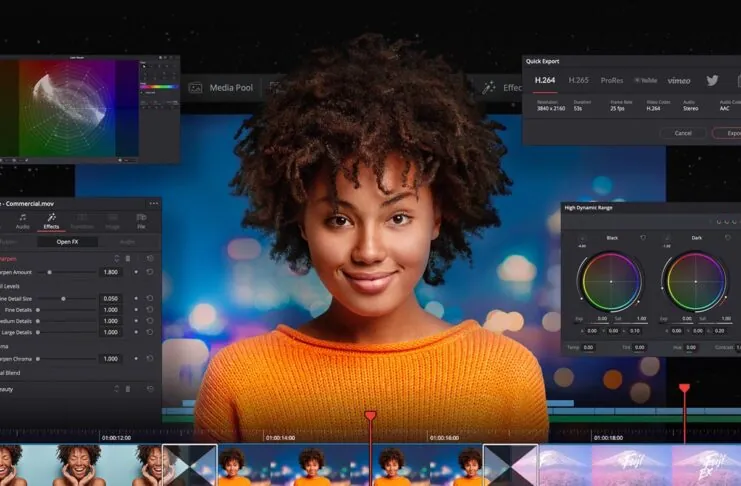Select the H.264 export preset tab
The width and height of the screenshot is (741, 486).
pyautogui.click(x=544, y=80)
